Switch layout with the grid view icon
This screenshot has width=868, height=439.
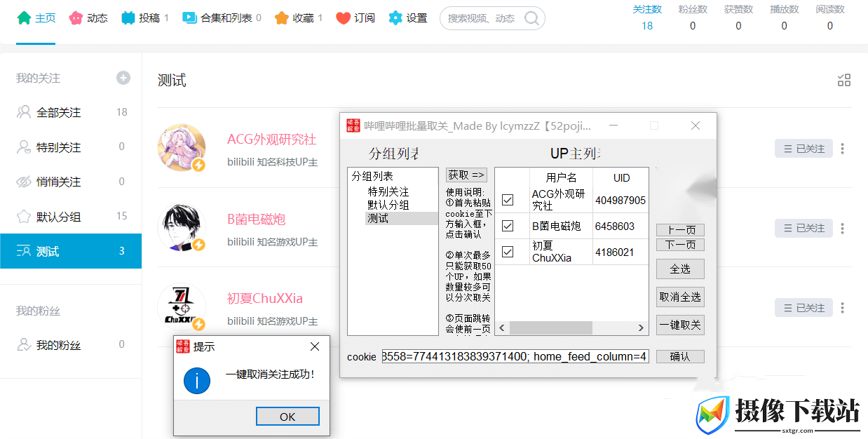844,80
